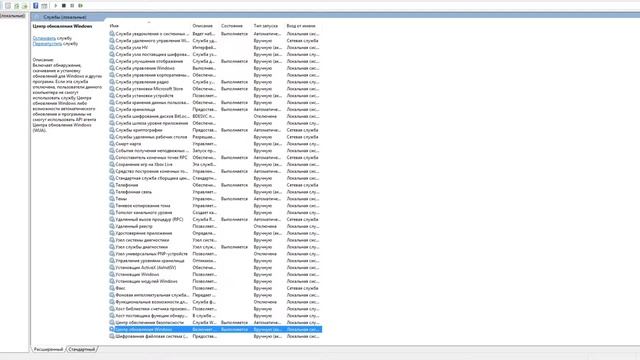
Task: Select the Служба установки устройств row
Action: [215, 96]
